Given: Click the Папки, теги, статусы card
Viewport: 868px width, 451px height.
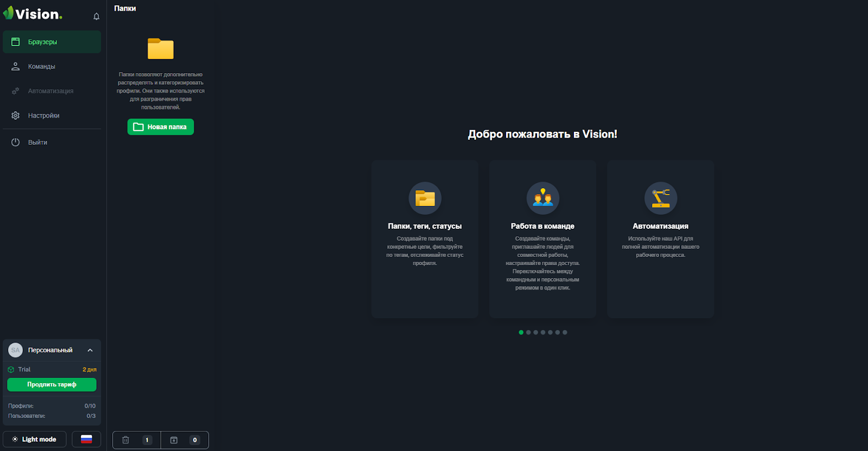Looking at the screenshot, I should (425, 239).
